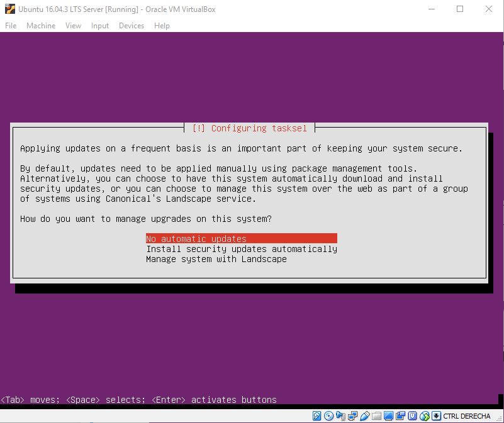Open the network adapters status icon
504x423 pixels.
click(353, 416)
